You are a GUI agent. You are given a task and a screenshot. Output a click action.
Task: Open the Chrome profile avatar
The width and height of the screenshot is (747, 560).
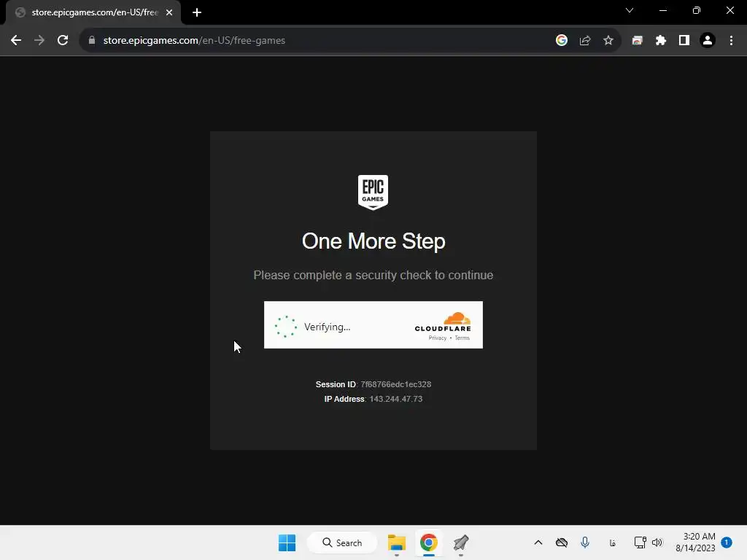click(708, 41)
